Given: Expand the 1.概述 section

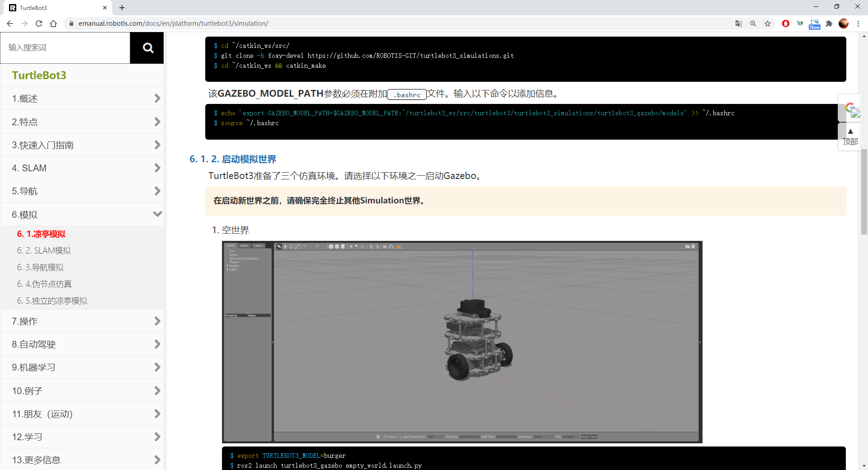Looking at the screenshot, I should 82,99.
